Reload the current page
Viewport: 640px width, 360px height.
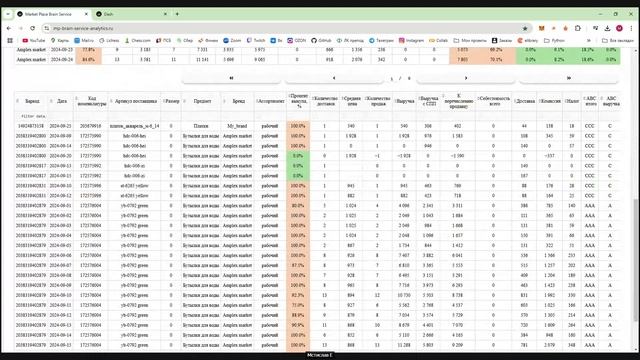tap(32, 28)
